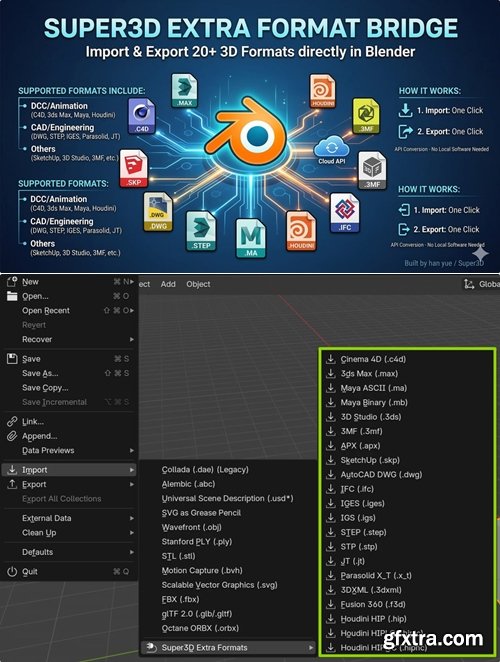
Task: Click the Append paperclip icon
Action: [x=12, y=436]
